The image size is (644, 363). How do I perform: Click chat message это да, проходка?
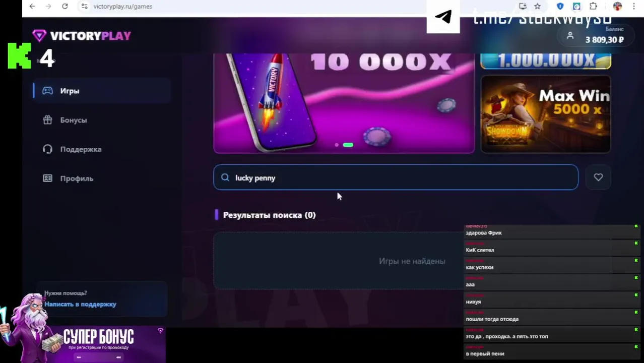point(506,336)
